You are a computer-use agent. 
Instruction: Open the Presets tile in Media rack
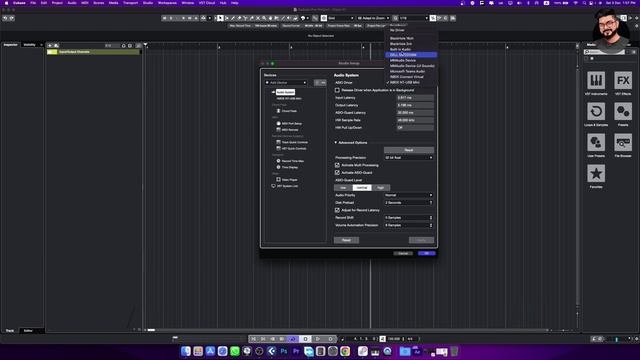623,111
